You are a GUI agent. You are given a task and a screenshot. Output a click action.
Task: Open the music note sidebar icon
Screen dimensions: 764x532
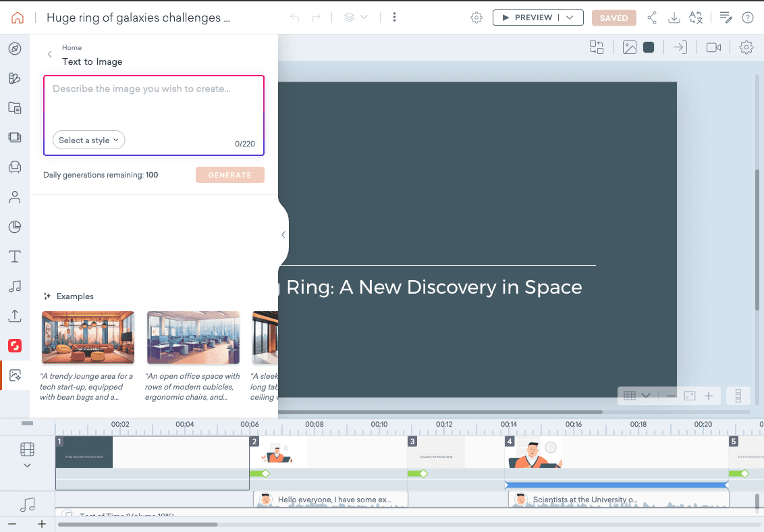pos(15,286)
